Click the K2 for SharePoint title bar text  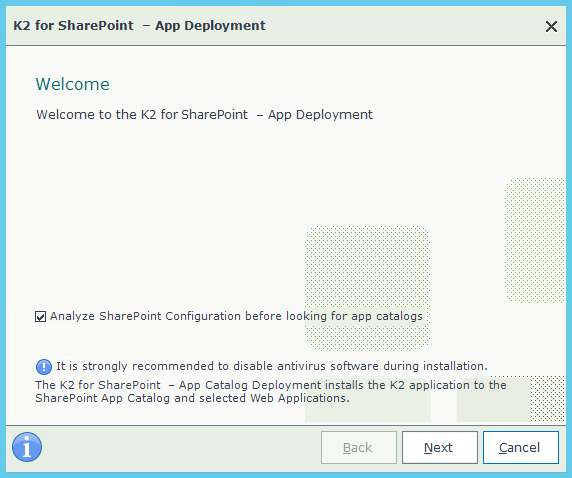click(139, 26)
